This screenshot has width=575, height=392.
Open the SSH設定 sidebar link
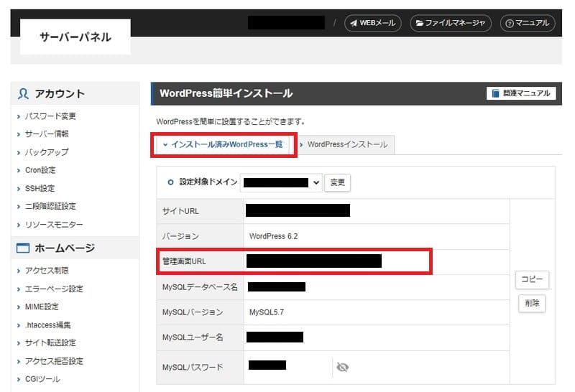[x=40, y=189]
